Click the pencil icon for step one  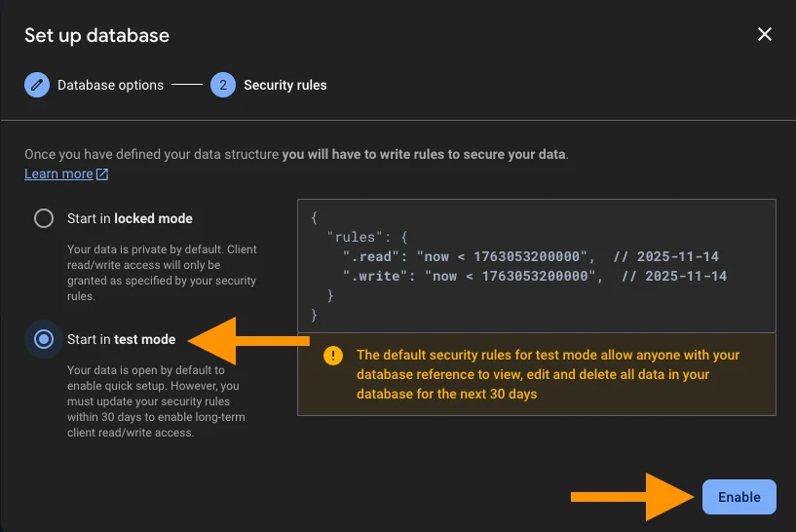pyautogui.click(x=37, y=85)
